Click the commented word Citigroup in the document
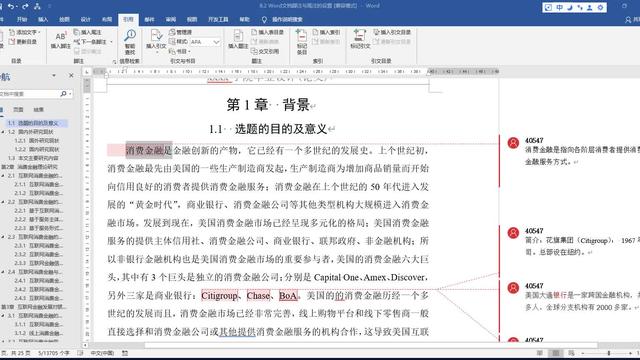The height and width of the screenshot is (360, 640). click(x=219, y=296)
